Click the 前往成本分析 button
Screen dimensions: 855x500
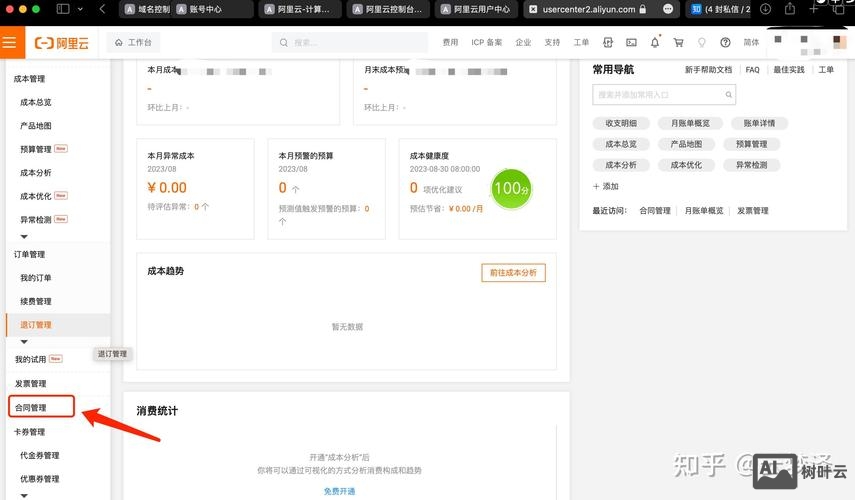coord(513,273)
